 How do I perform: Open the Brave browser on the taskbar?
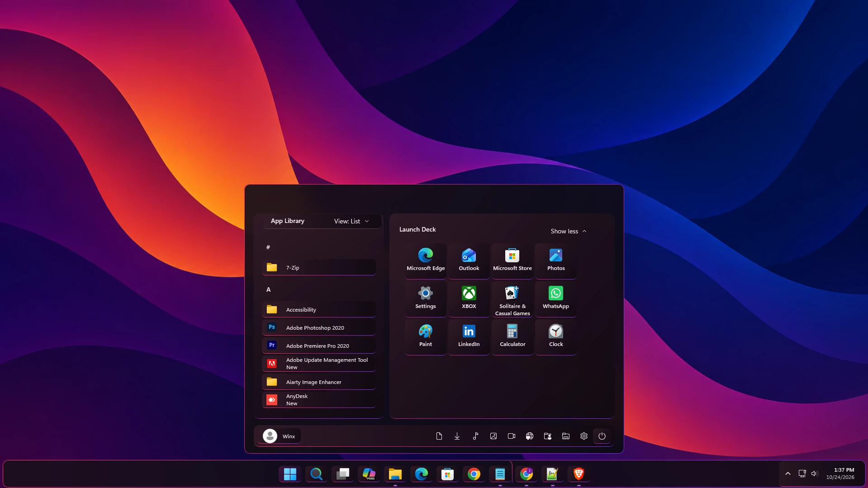579,474
